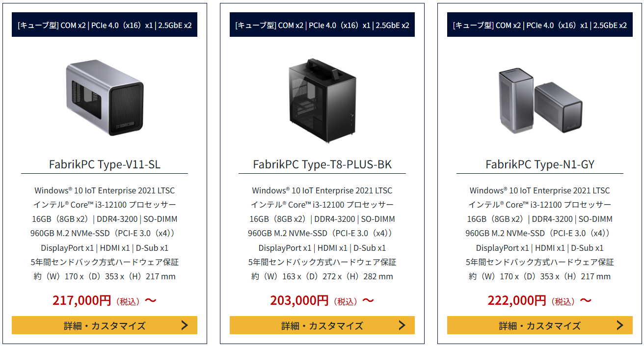Image resolution: width=644 pixels, height=347 pixels.
Task: Click the FabrikPC Type-N1-GY title
Action: tap(540, 164)
